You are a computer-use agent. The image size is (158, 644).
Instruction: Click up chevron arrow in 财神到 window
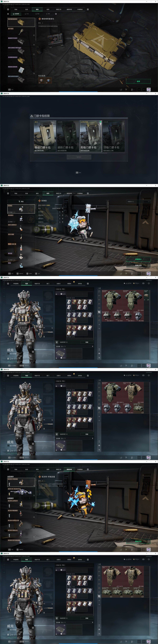(x=145, y=222)
